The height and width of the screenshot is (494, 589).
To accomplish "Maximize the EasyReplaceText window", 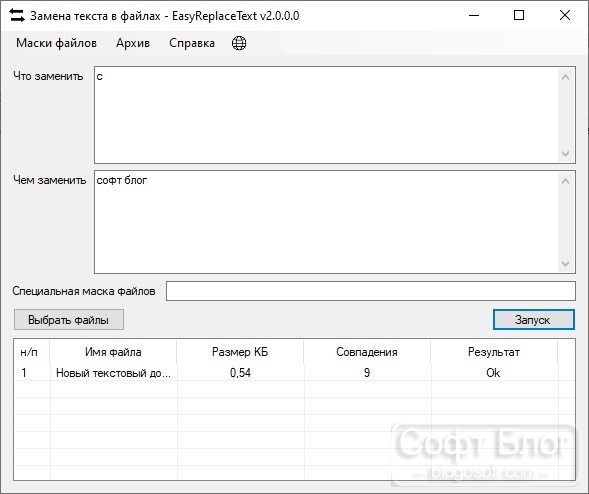I will point(519,15).
